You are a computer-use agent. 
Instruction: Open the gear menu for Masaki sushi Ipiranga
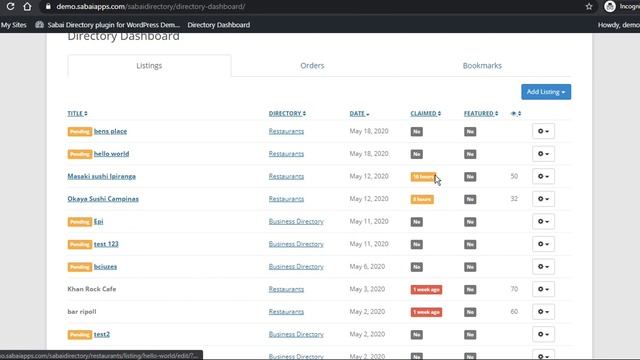pyautogui.click(x=543, y=176)
